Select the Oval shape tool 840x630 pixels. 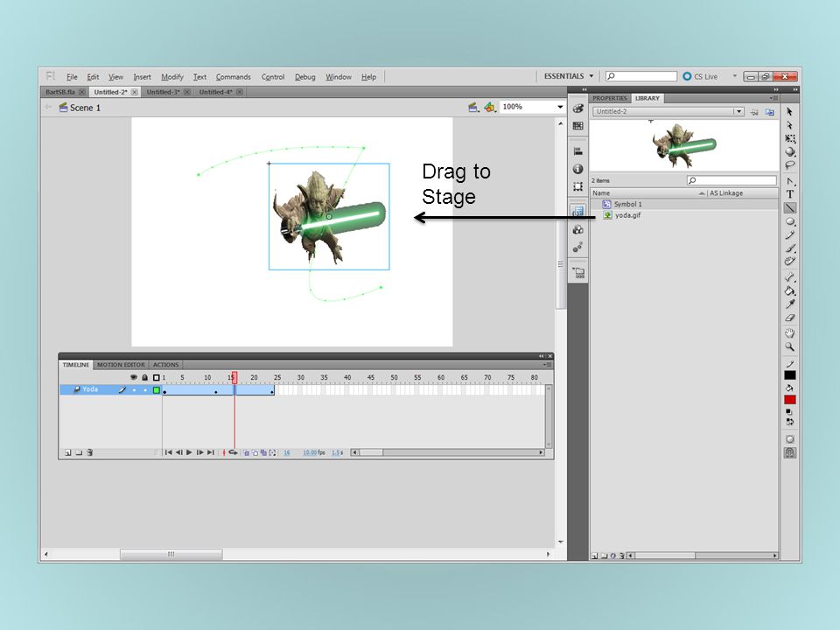point(789,221)
